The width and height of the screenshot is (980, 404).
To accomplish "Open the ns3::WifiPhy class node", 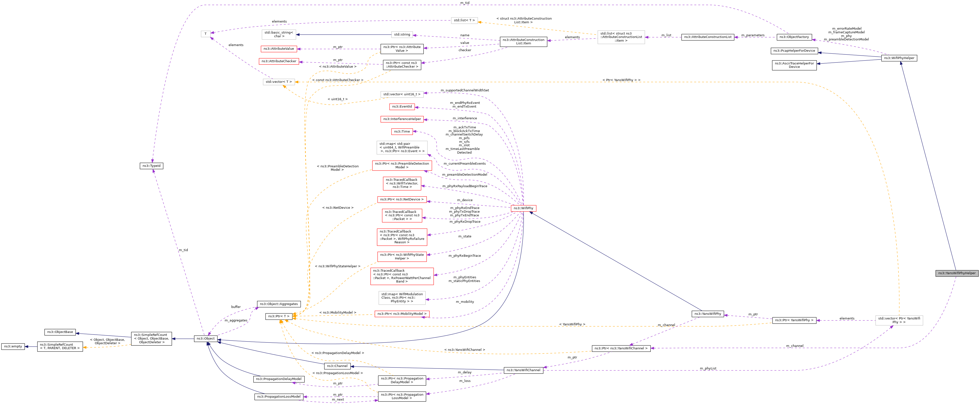I will click(x=524, y=208).
